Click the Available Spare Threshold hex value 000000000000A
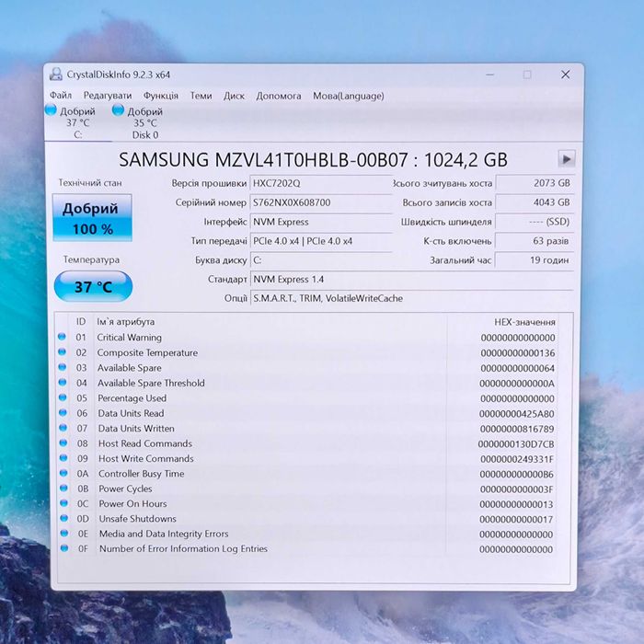Image resolution: width=644 pixels, height=644 pixels. pyautogui.click(x=517, y=384)
